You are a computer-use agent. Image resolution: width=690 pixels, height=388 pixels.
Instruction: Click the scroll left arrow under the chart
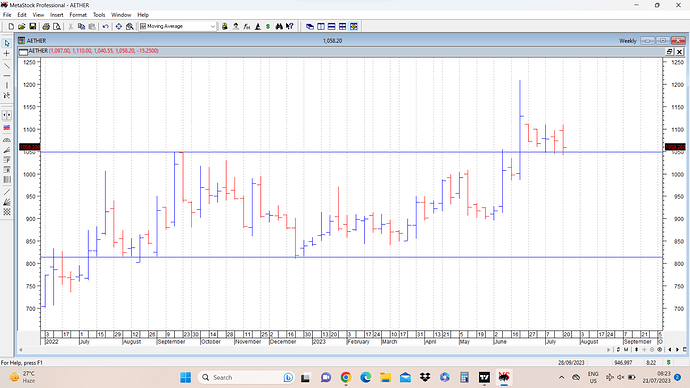tap(20, 350)
